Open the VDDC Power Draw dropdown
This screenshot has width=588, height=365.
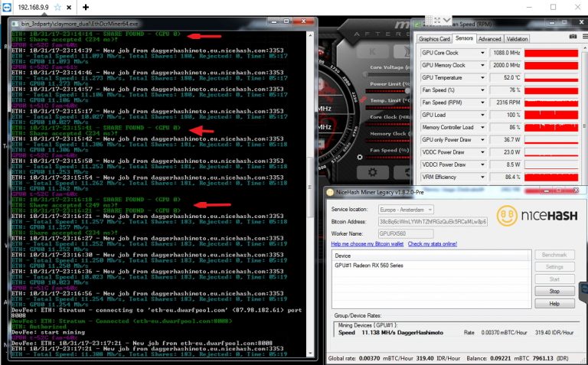click(482, 152)
